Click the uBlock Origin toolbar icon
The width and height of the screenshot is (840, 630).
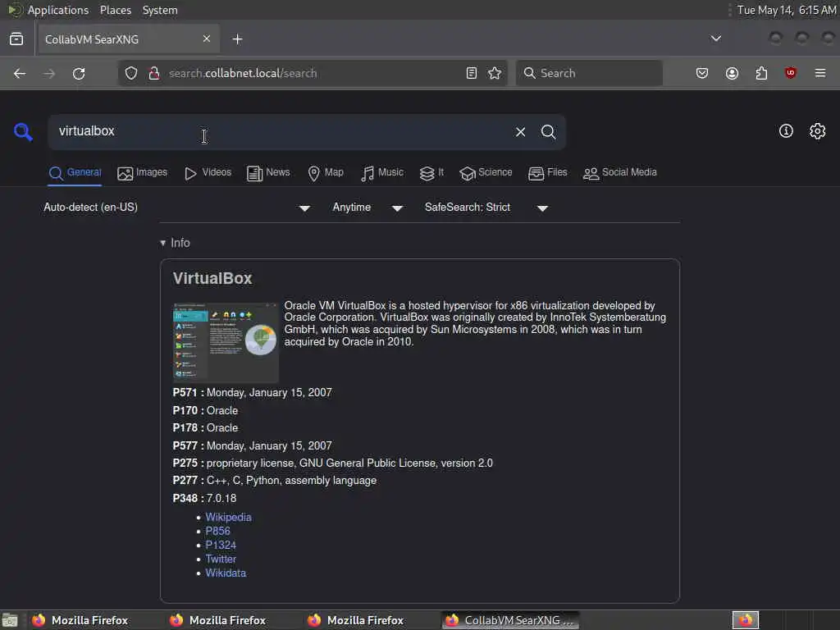coord(791,73)
